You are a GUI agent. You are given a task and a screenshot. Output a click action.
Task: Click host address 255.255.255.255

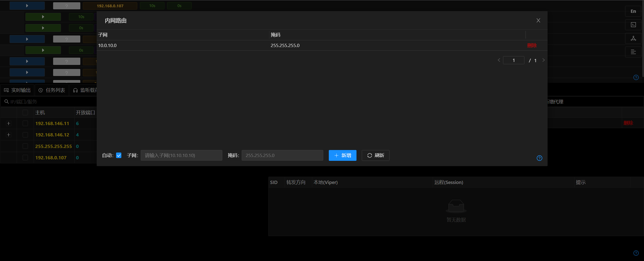(x=54, y=146)
